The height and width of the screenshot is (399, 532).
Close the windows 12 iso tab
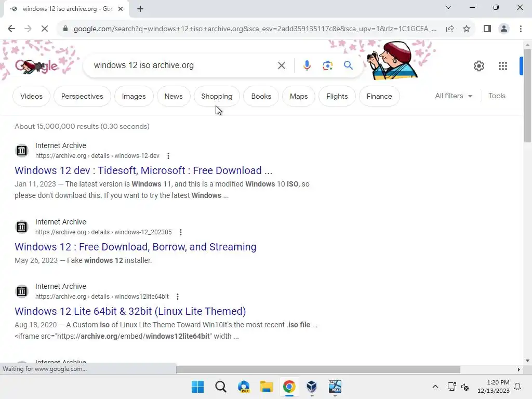121,9
